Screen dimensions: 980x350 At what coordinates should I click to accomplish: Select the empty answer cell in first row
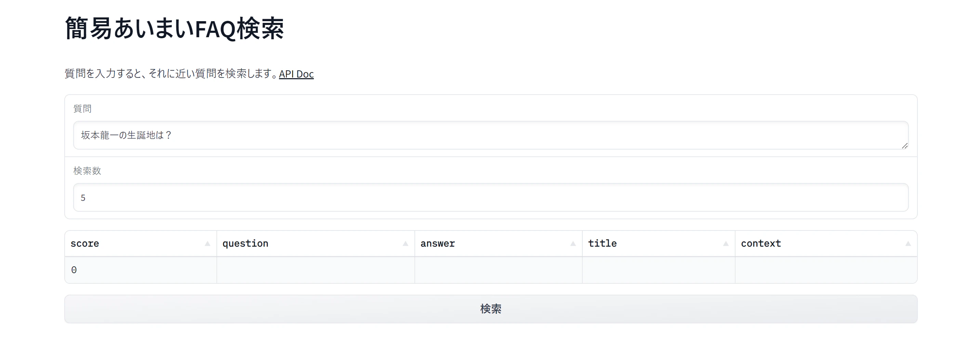tap(498, 270)
